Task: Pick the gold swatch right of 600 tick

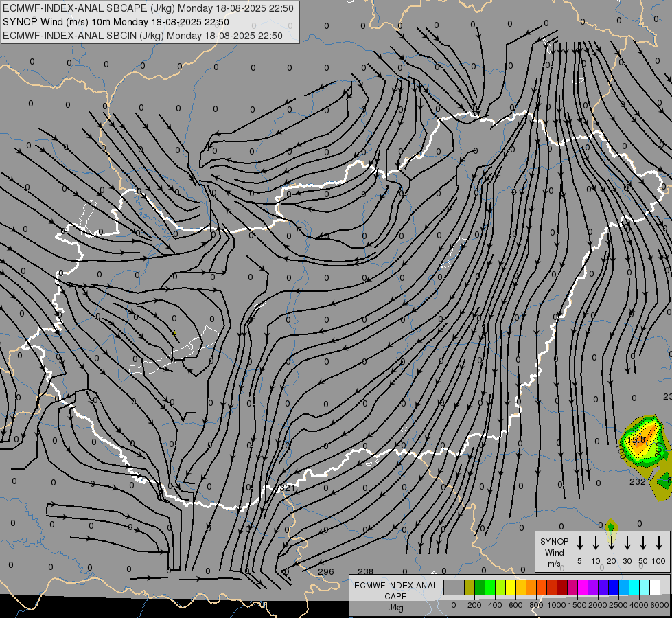Action: (521, 587)
